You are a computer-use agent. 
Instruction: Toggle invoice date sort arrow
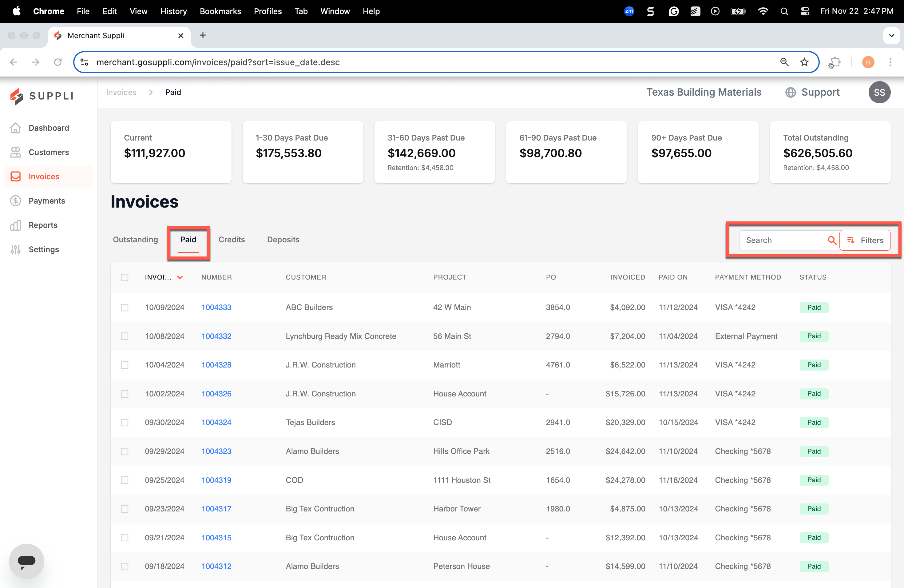(180, 277)
